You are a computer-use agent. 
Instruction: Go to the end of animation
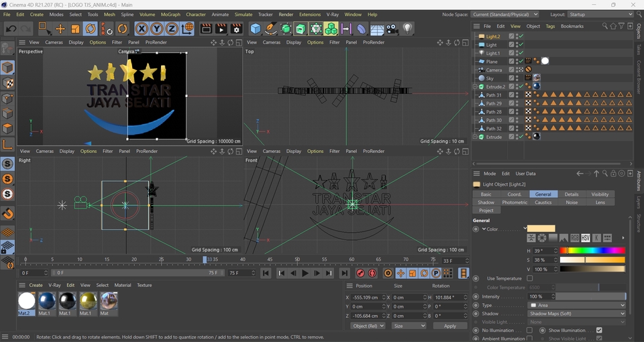[345, 273]
